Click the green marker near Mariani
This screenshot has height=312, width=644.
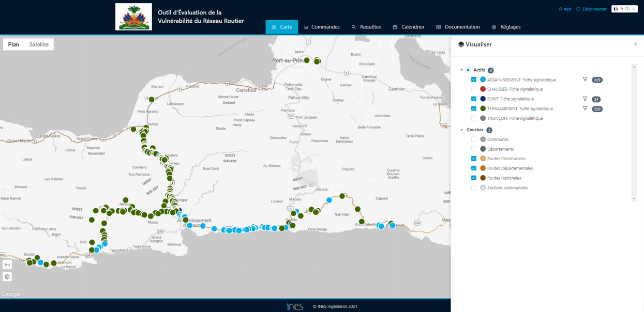pyautogui.click(x=152, y=99)
